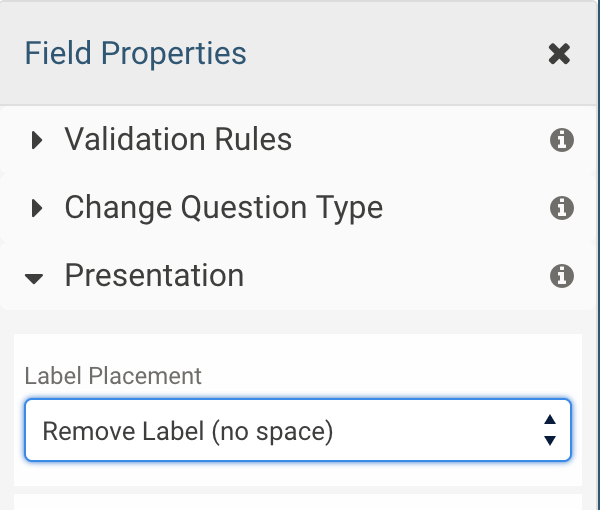Image resolution: width=600 pixels, height=510 pixels.
Task: Click the next card below Label Placement
Action: (x=298, y=502)
